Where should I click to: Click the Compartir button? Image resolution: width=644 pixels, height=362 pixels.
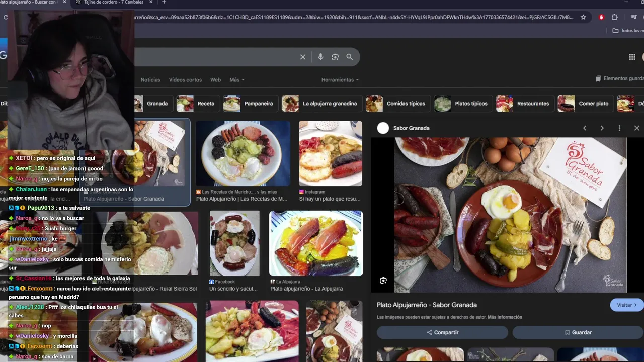(x=442, y=332)
